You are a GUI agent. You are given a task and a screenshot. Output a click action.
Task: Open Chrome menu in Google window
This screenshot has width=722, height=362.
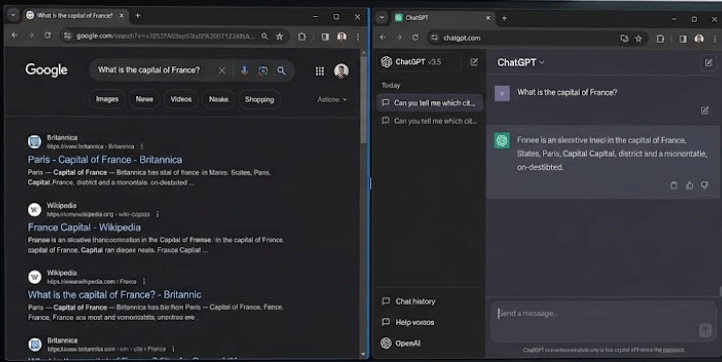coord(358,36)
